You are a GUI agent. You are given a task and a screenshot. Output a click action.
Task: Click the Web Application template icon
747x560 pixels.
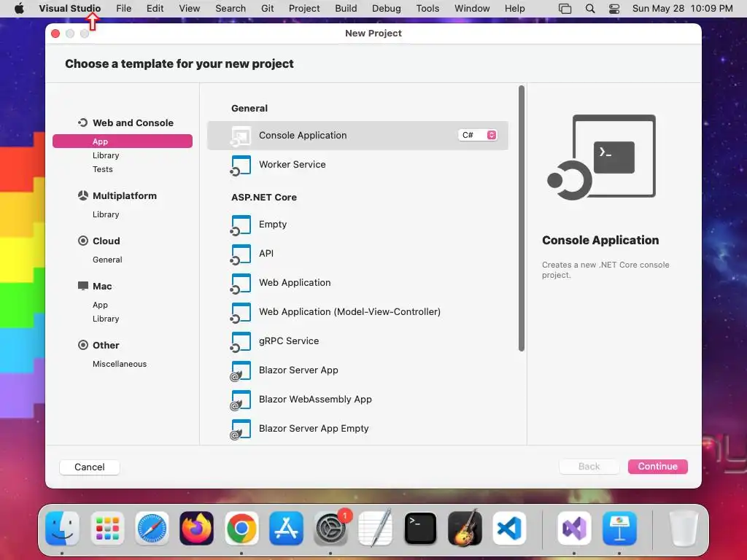point(241,284)
